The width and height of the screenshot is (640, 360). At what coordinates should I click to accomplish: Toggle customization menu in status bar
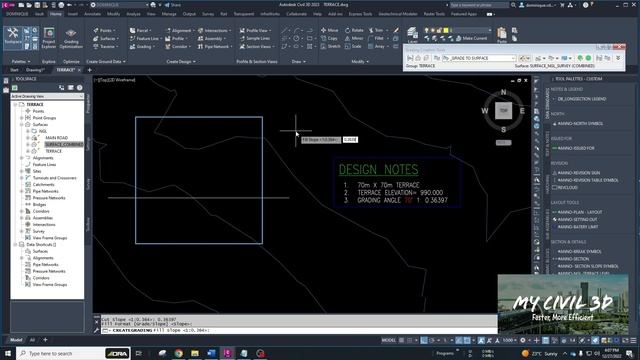633,340
